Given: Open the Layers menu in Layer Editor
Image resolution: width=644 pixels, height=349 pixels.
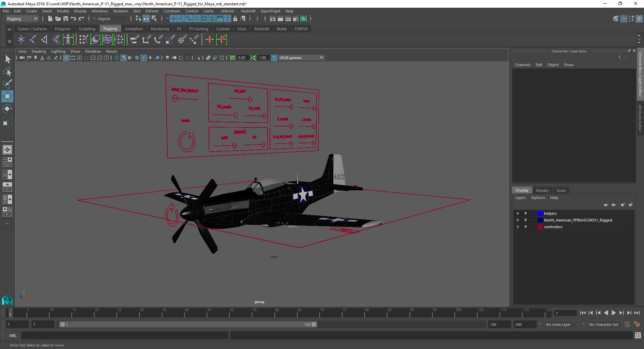Looking at the screenshot, I should tap(521, 198).
